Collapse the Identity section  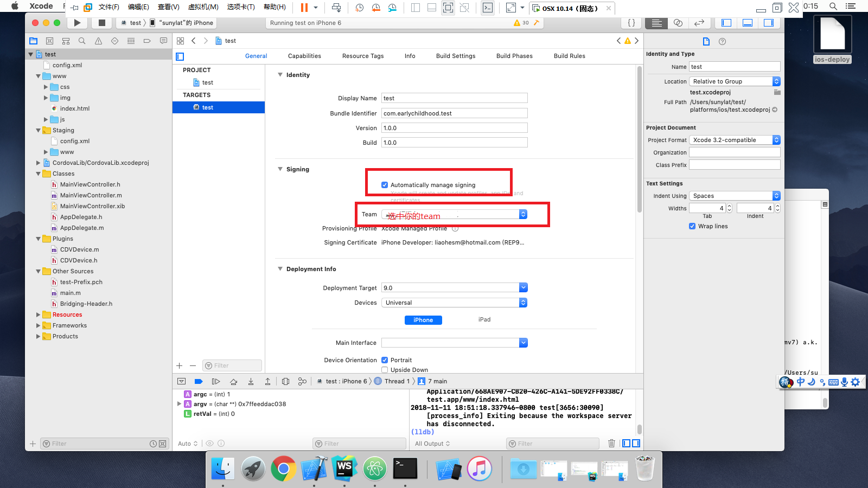click(280, 75)
